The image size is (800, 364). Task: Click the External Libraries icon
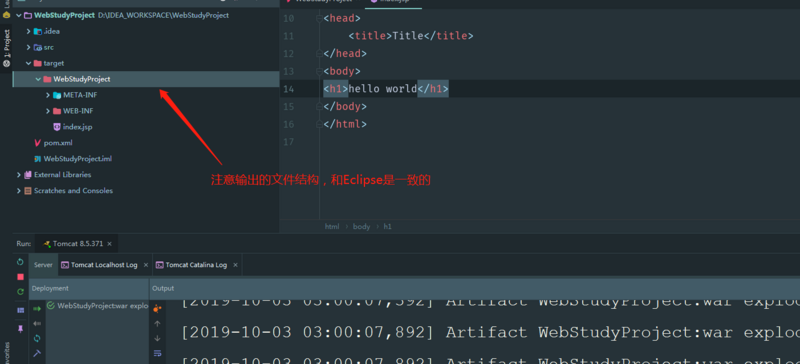[x=28, y=175]
